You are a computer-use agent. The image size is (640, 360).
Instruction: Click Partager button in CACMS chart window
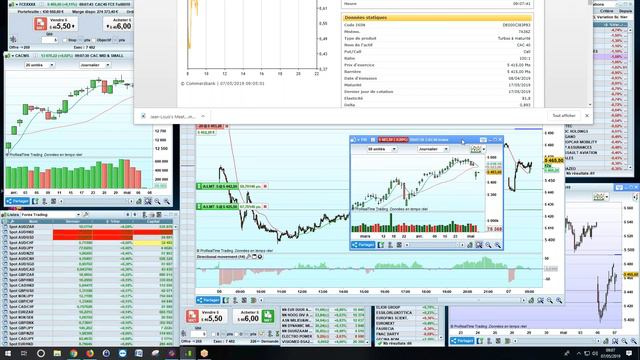(18, 201)
